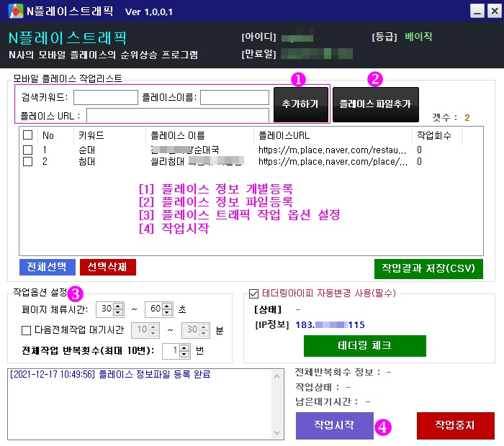Click the N플레이스트래픽 app icon in title bar
Screen dimensions: 504x446
pos(15,12)
